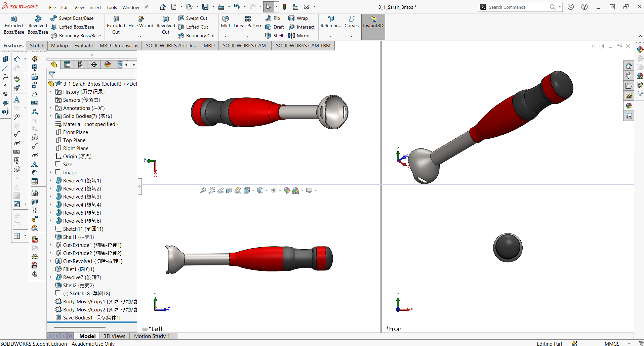This screenshot has height=346, width=644.
Task: Open the 3D Views tab
Action: pyautogui.click(x=114, y=336)
